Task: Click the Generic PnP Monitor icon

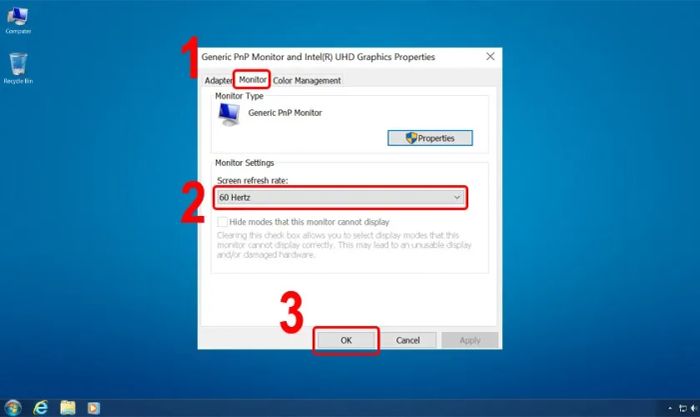Action: pyautogui.click(x=229, y=114)
